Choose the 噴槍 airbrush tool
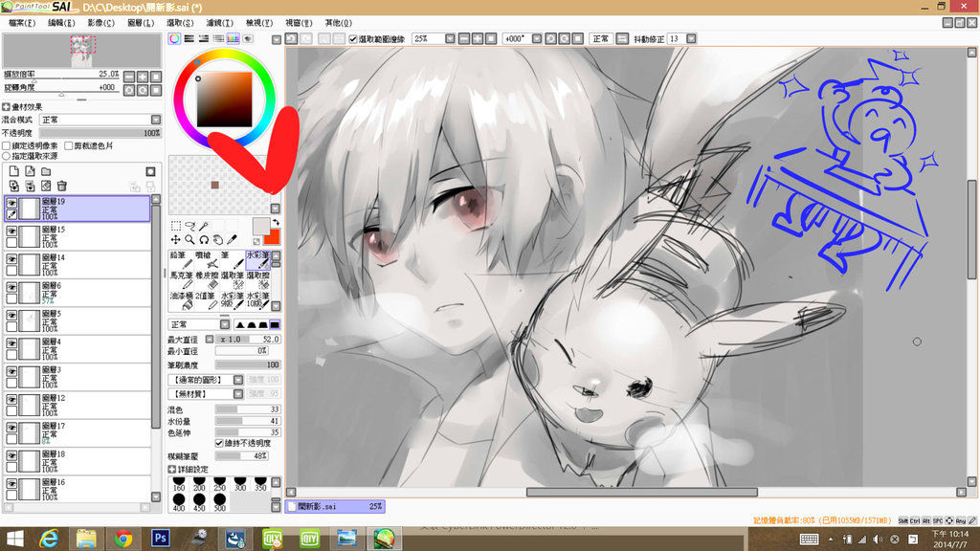This screenshot has width=980, height=551. 207,260
